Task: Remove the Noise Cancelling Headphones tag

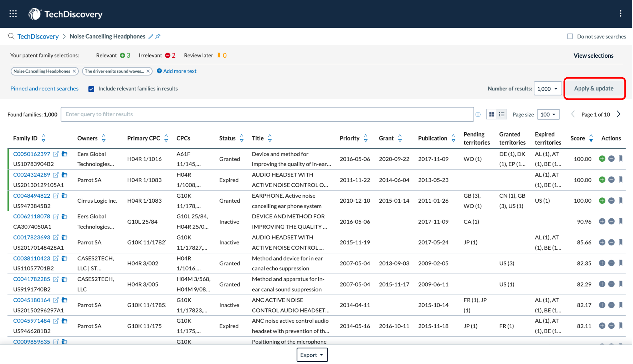Action: [x=74, y=71]
